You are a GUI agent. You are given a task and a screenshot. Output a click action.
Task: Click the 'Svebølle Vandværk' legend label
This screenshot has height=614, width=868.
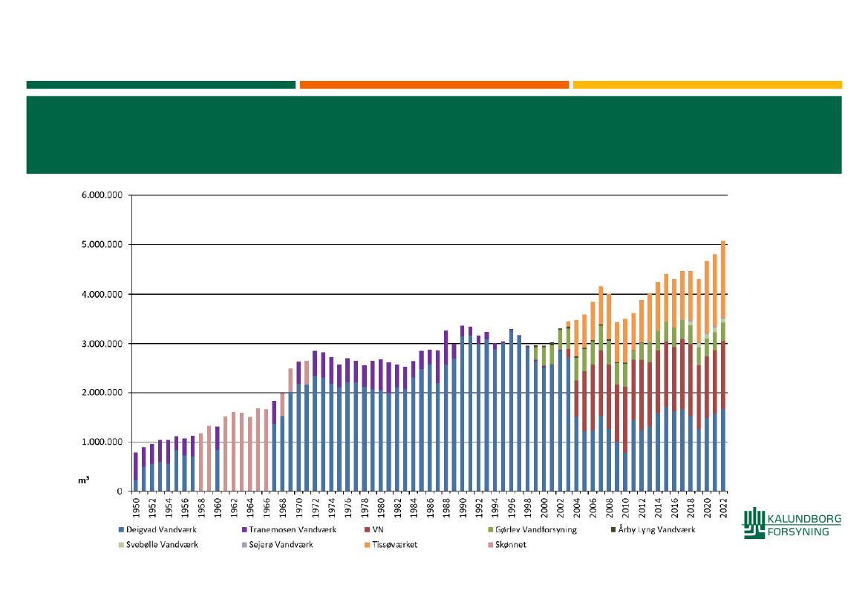(162, 545)
